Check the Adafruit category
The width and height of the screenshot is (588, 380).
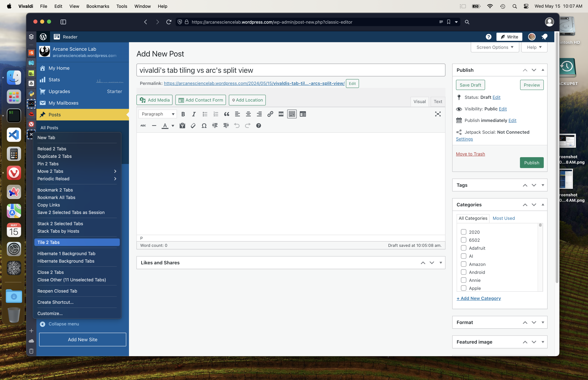(x=464, y=248)
